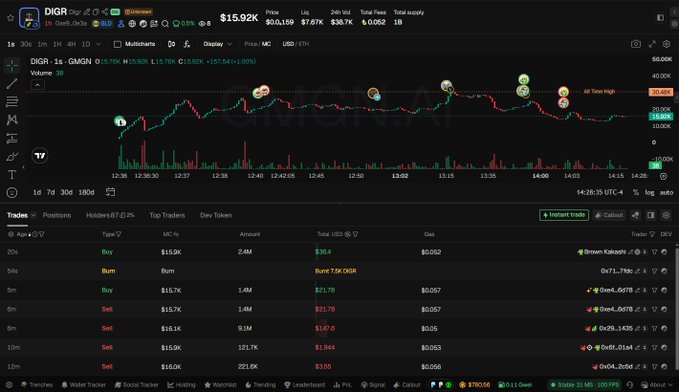The height and width of the screenshot is (392, 679).
Task: Select the Text annotation tool
Action: pos(12,175)
